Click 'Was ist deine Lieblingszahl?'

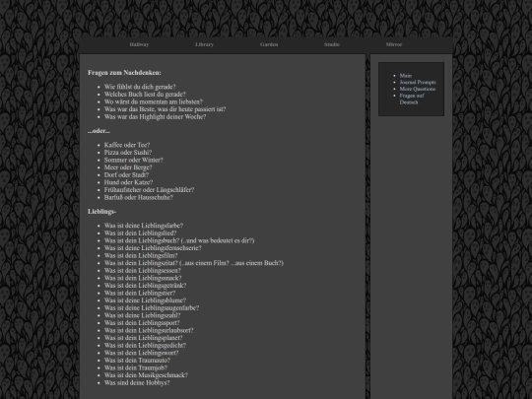click(x=142, y=315)
